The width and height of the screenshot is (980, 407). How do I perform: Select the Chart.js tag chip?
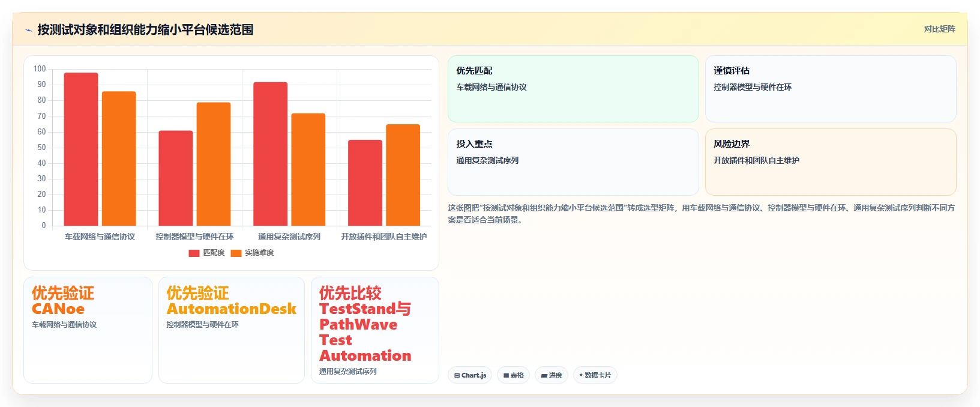point(470,375)
